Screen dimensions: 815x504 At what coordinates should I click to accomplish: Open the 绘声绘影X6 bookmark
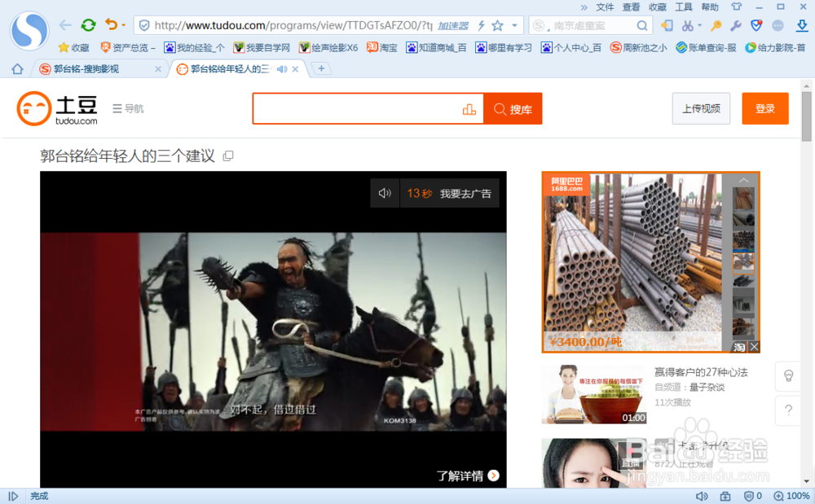[328, 48]
